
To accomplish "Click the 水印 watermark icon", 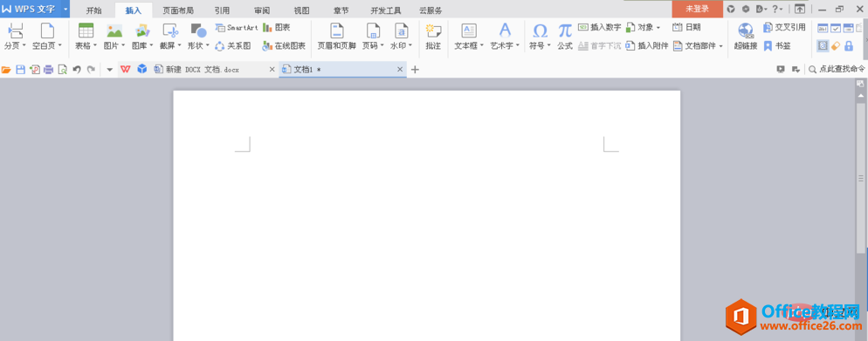I will tap(401, 31).
